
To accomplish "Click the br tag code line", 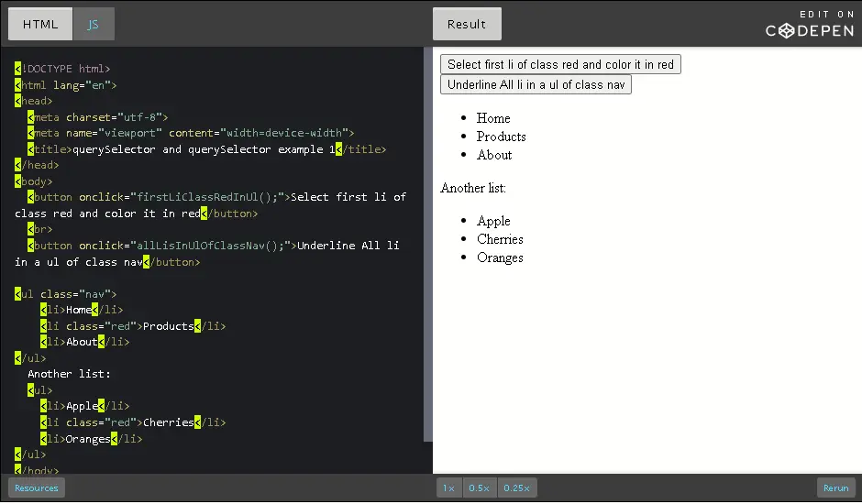I will (x=40, y=229).
